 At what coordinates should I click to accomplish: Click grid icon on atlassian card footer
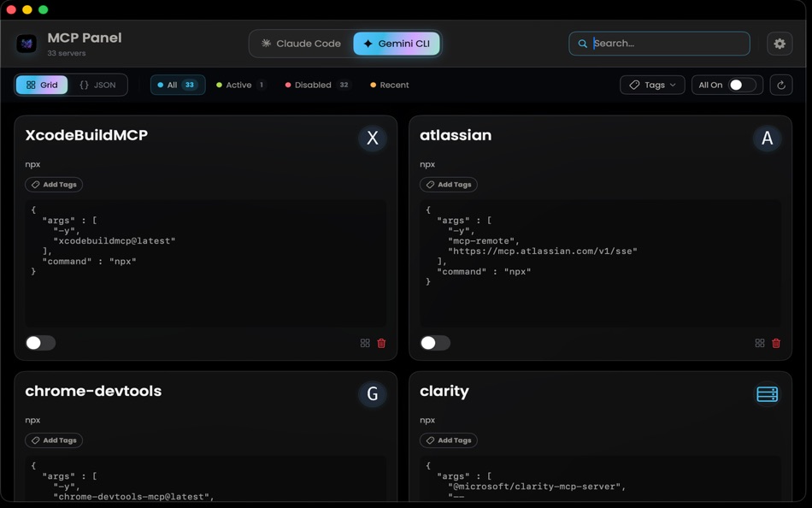pyautogui.click(x=760, y=343)
